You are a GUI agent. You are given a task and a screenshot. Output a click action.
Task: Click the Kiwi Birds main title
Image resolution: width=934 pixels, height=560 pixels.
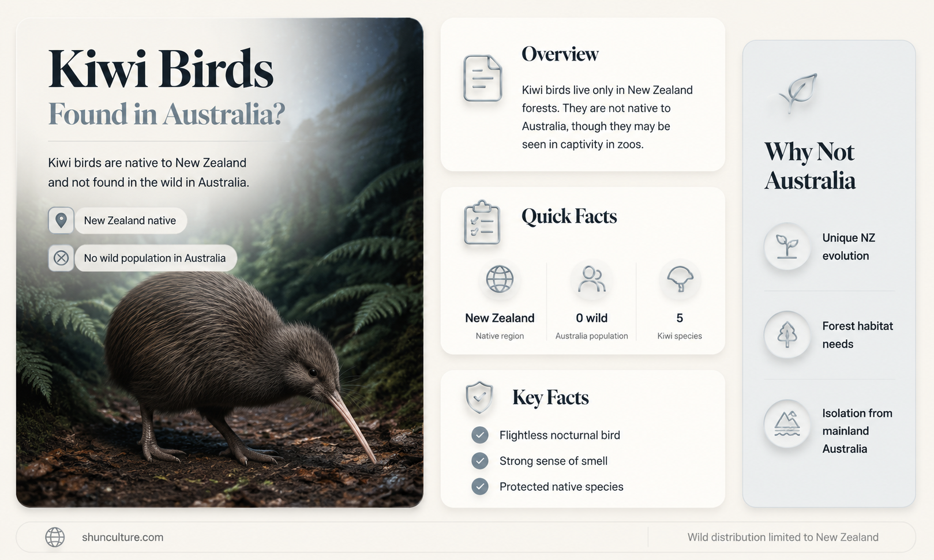coord(161,69)
